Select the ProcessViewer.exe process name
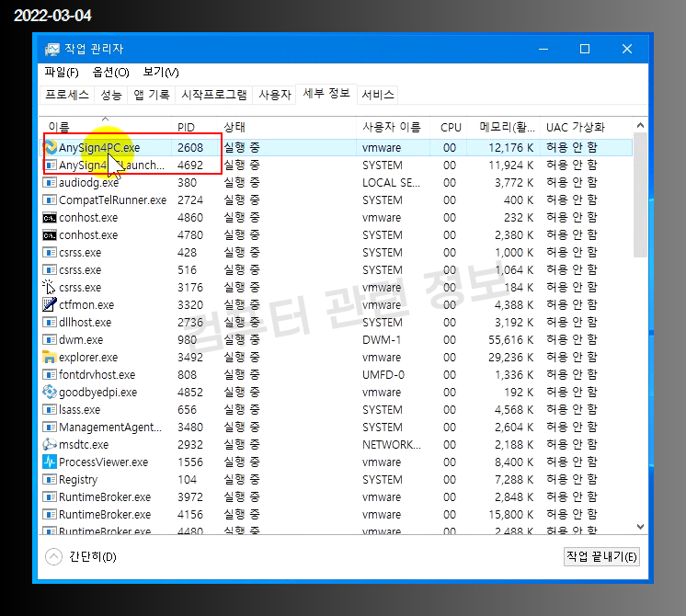The image size is (686, 616). tap(104, 462)
